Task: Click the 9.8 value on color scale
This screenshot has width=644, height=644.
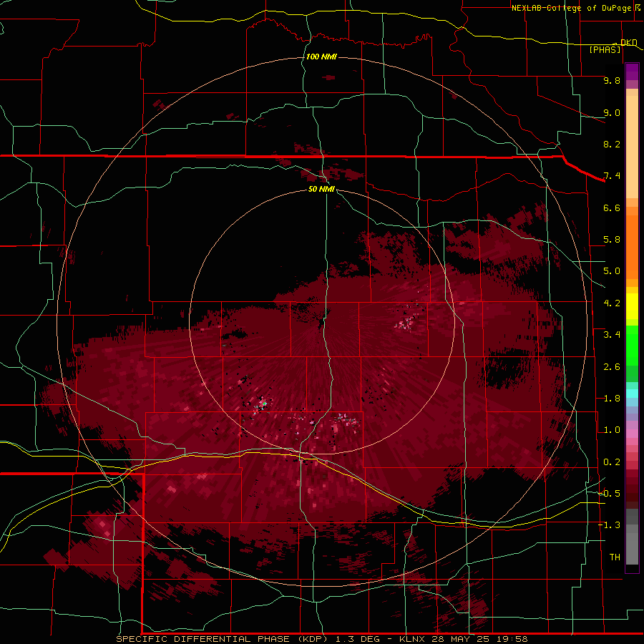Action: coord(612,80)
